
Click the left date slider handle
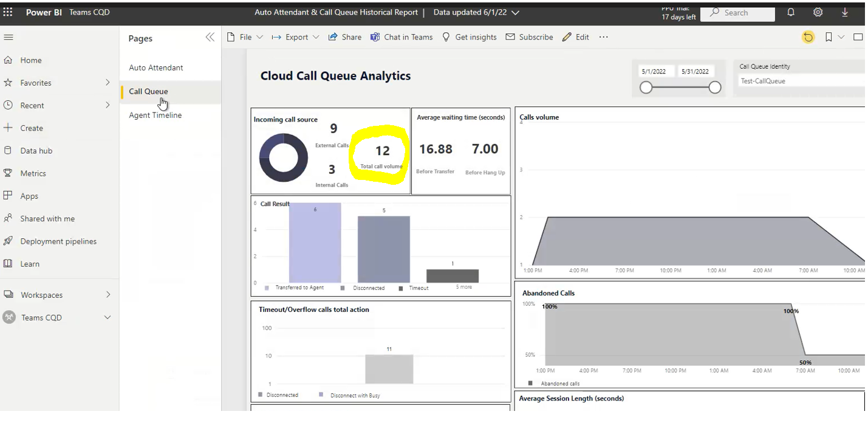tap(646, 88)
